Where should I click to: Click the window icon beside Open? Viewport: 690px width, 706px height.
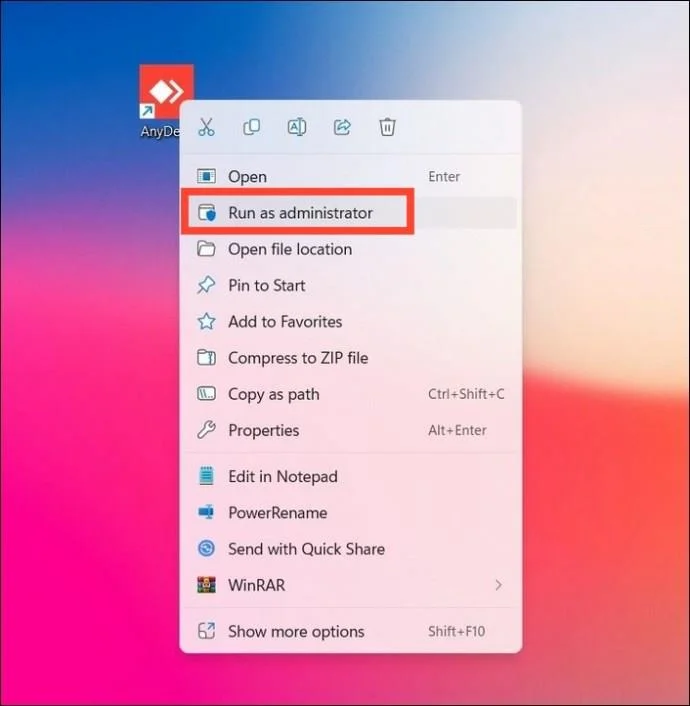point(206,176)
